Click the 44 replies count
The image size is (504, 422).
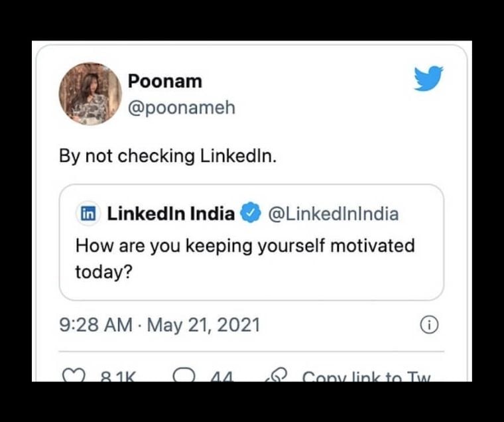pyautogui.click(x=221, y=376)
